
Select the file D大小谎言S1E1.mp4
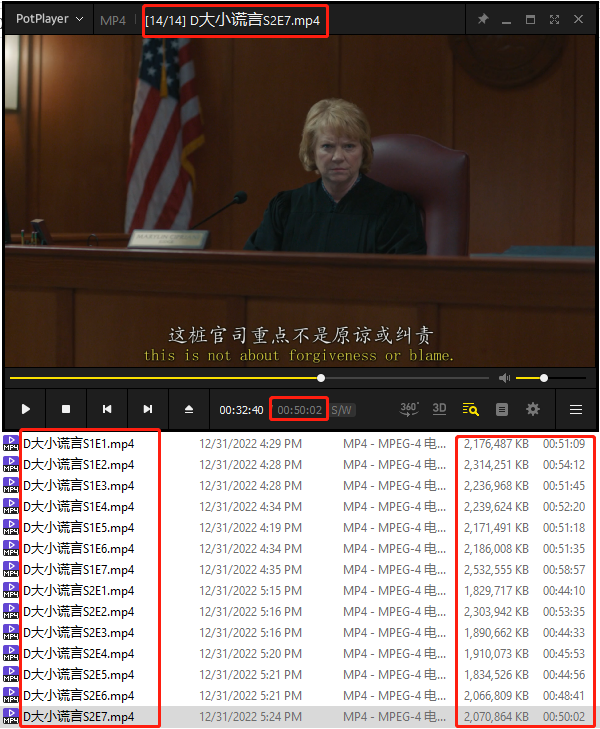[x=78, y=443]
